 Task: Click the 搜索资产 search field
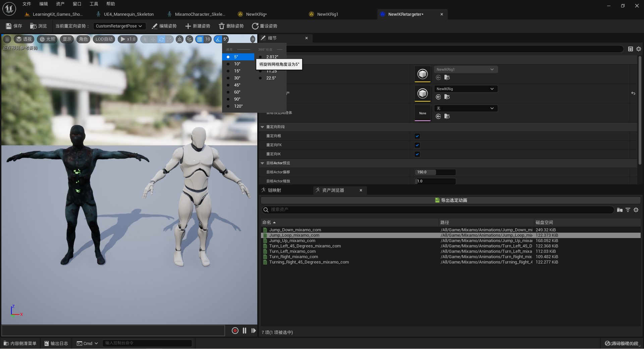click(438, 210)
